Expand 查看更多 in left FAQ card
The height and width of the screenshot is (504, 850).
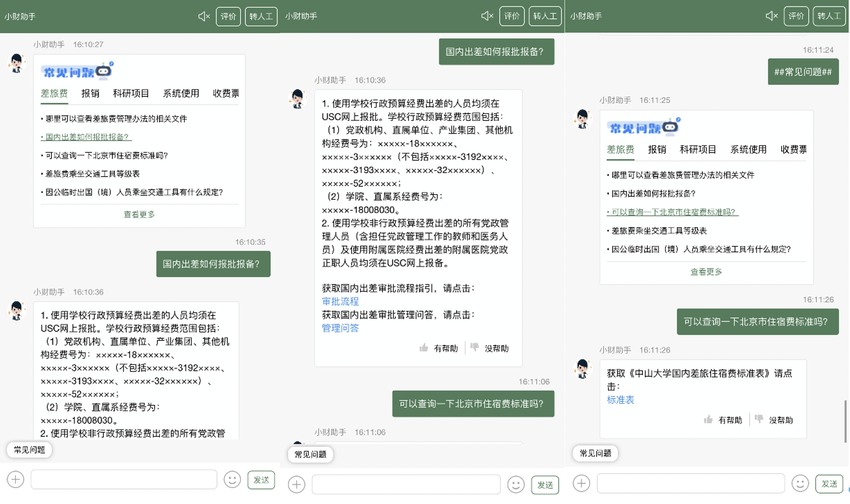coord(139,214)
